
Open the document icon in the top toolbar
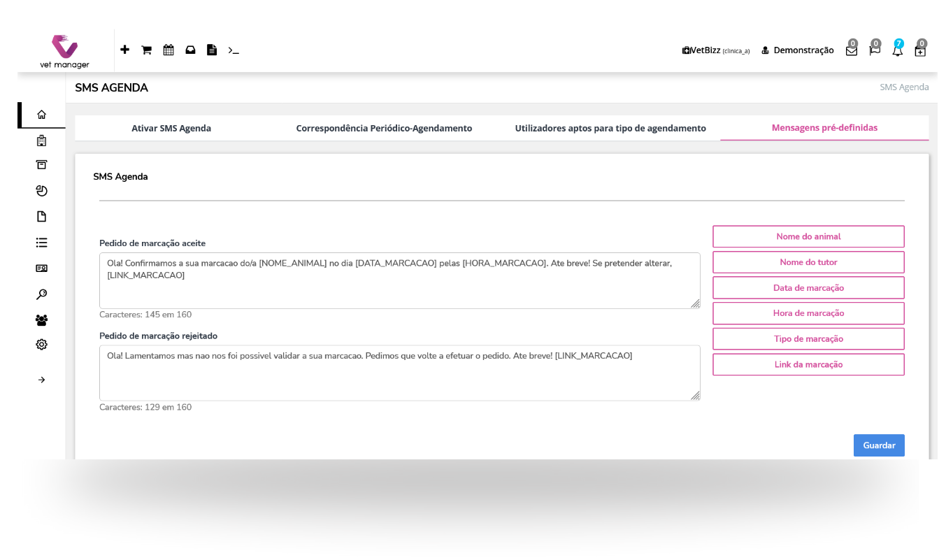click(x=212, y=50)
